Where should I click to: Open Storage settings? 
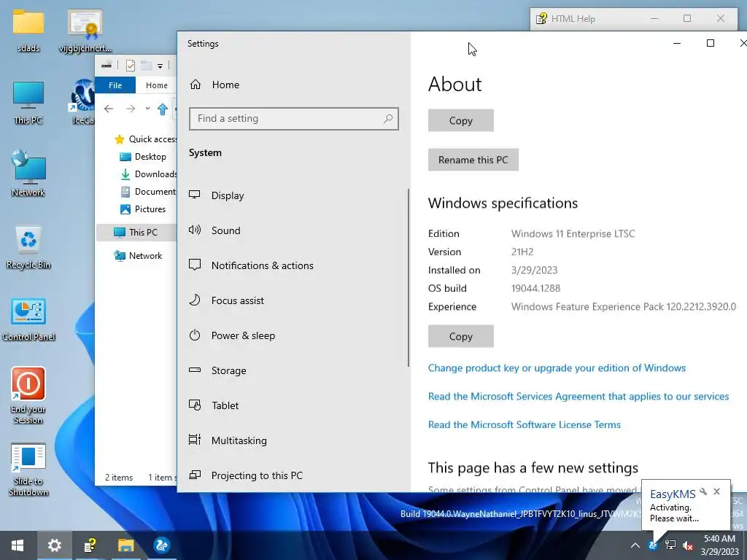pyautogui.click(x=293, y=370)
